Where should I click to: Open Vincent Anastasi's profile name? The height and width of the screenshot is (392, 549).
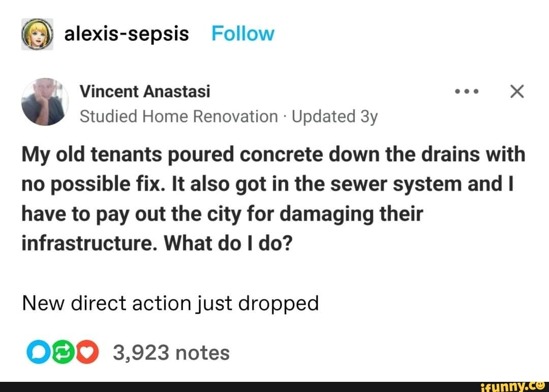tap(144, 91)
